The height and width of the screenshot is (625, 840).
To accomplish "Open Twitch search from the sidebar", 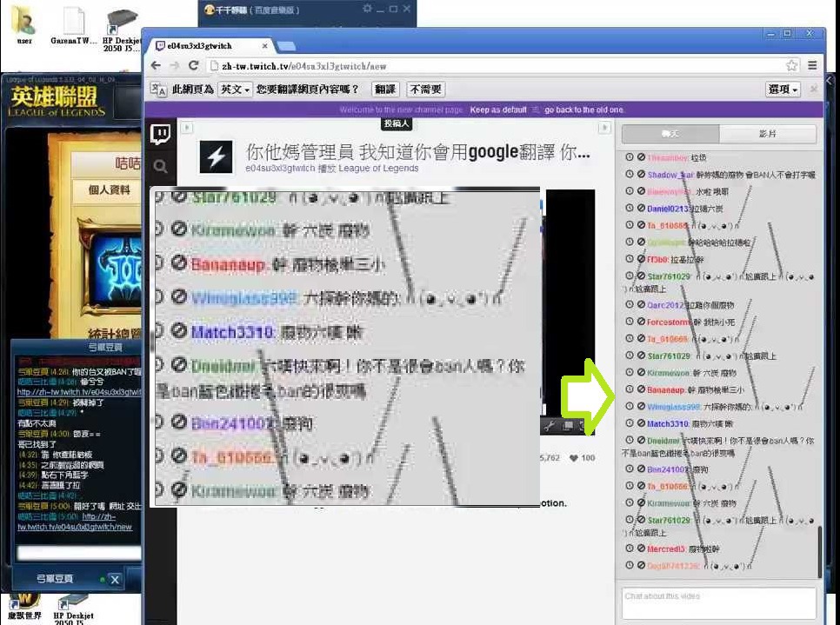I will tap(160, 167).
